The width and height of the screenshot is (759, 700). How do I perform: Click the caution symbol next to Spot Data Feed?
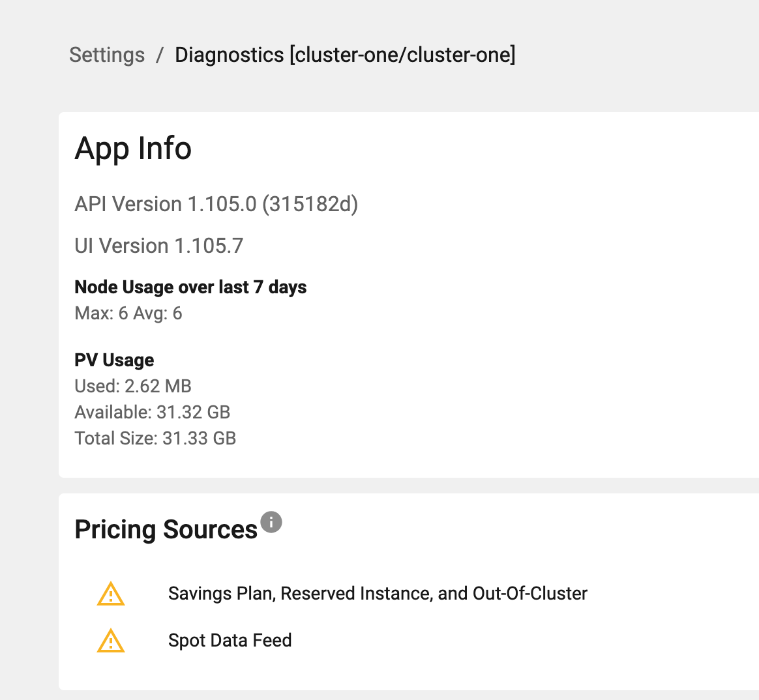pyautogui.click(x=111, y=641)
